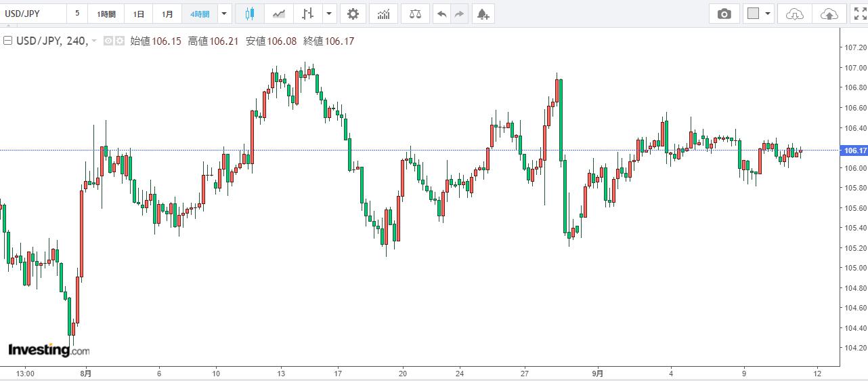Viewport: 868px width, 381px height.
Task: Open the indicators icon
Action: (x=384, y=14)
